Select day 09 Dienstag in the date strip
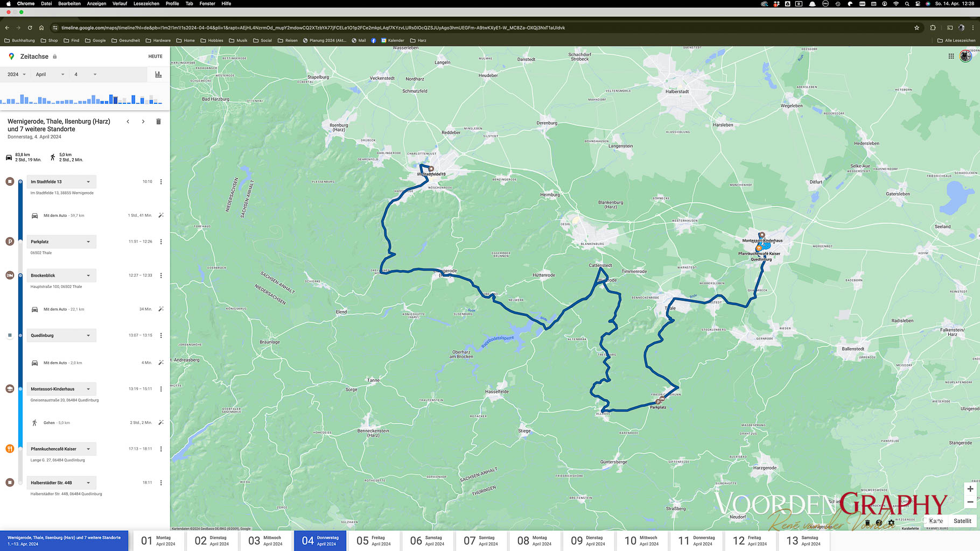 589,541
